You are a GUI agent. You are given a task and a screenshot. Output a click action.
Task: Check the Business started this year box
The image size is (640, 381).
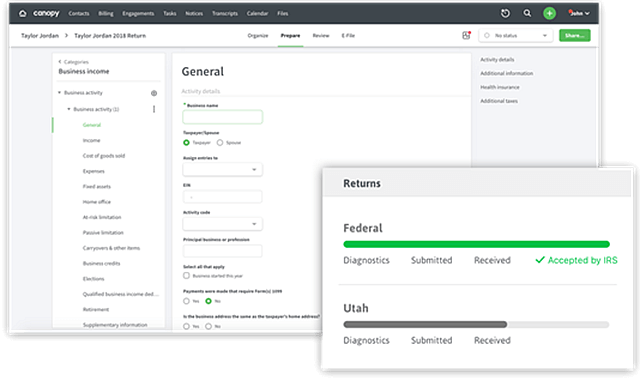pyautogui.click(x=187, y=276)
